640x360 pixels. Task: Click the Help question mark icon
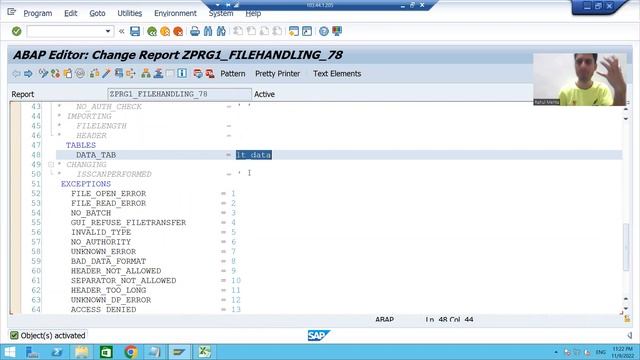coord(324,31)
